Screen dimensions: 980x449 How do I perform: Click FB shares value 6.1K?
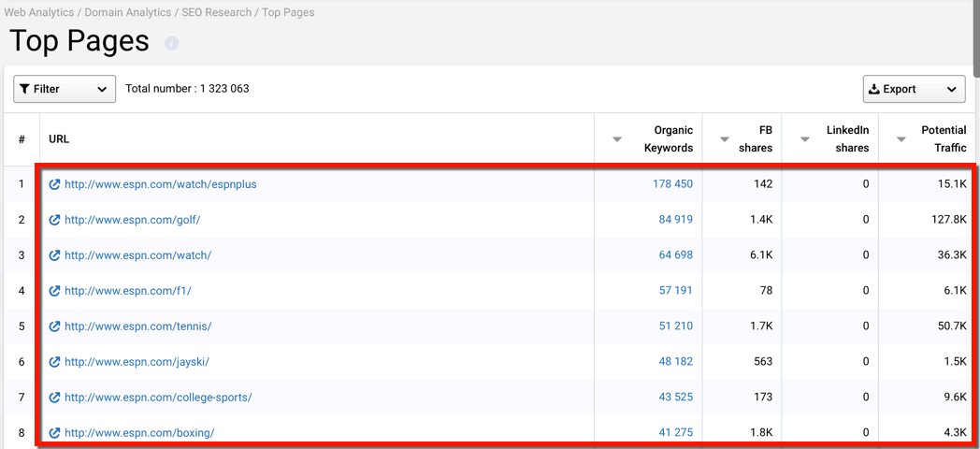click(760, 255)
